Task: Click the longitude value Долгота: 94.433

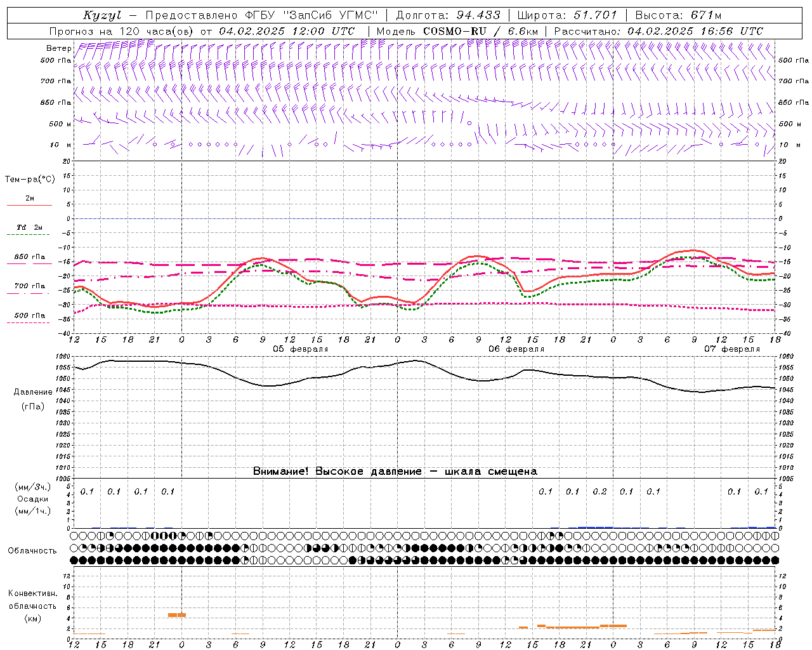Action: coord(448,15)
